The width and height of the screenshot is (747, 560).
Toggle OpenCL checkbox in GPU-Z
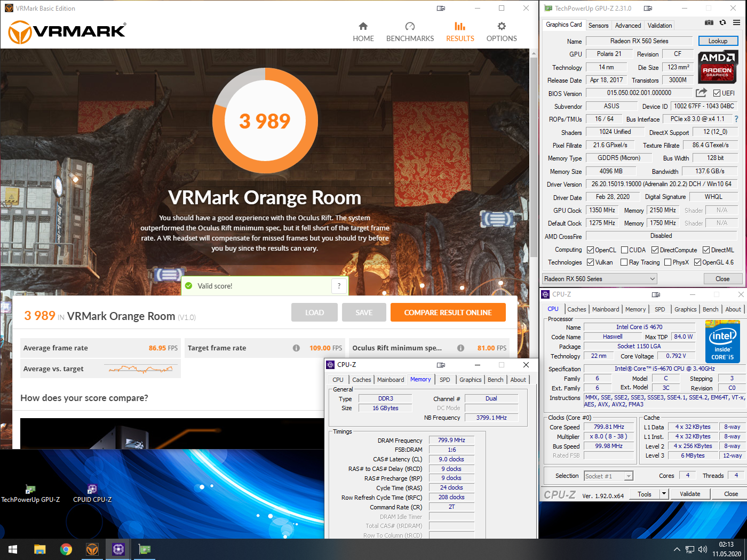click(591, 250)
